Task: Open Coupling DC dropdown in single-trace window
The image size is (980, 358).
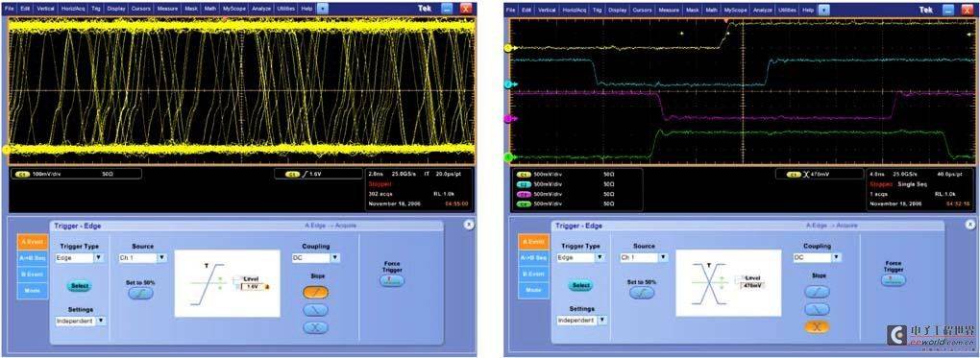Action: 335,257
